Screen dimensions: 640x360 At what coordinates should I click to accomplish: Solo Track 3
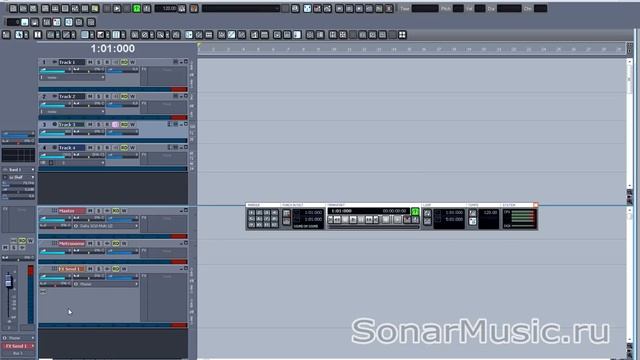(98, 124)
